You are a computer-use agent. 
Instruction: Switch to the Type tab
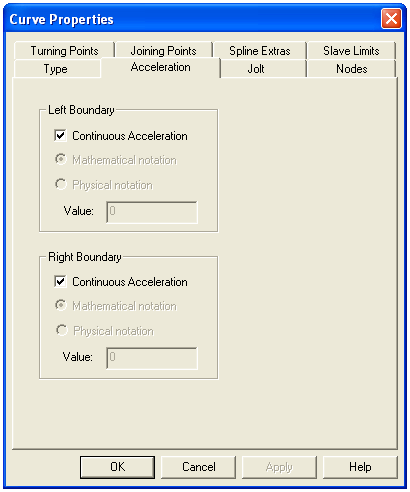(x=56, y=69)
